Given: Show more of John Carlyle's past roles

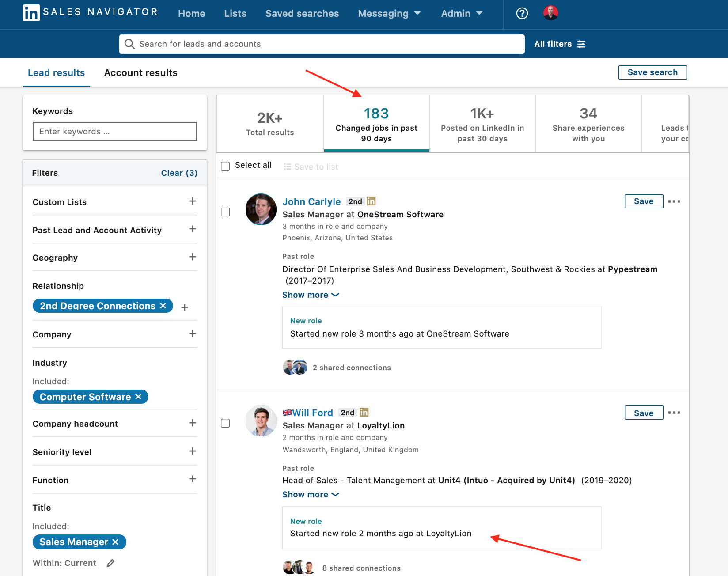Looking at the screenshot, I should (311, 295).
